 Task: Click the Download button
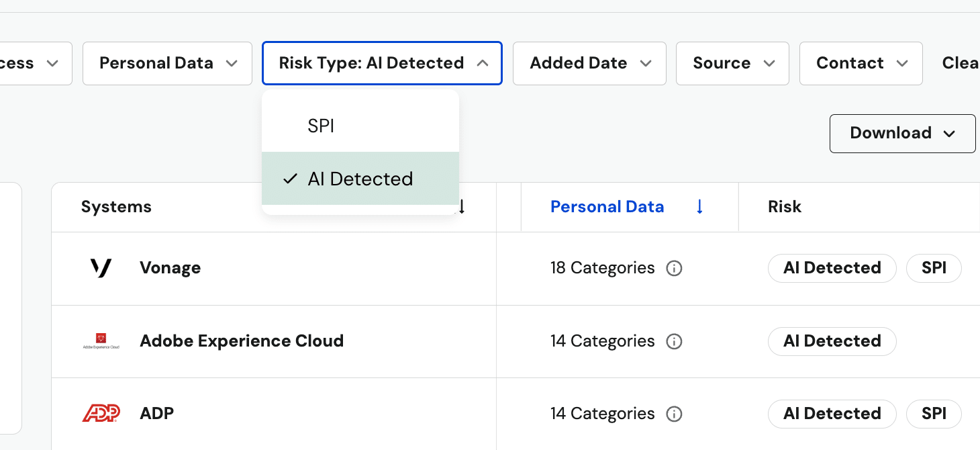tap(901, 133)
